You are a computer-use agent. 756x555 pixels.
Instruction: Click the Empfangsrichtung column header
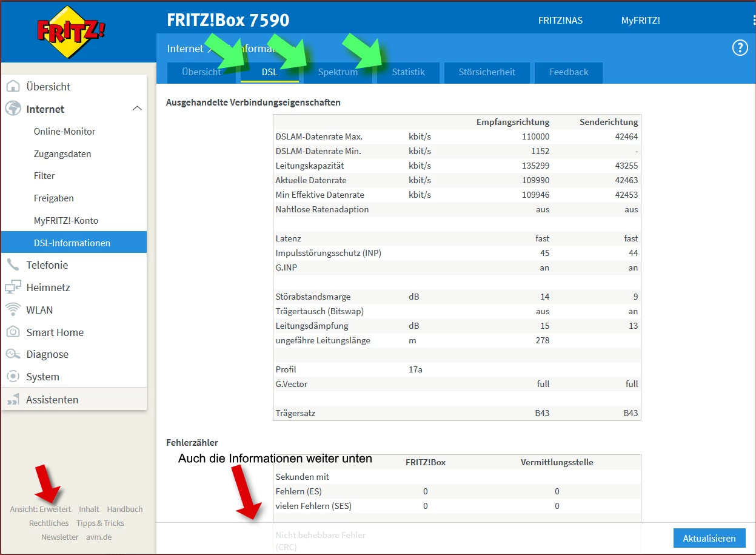[x=513, y=122]
